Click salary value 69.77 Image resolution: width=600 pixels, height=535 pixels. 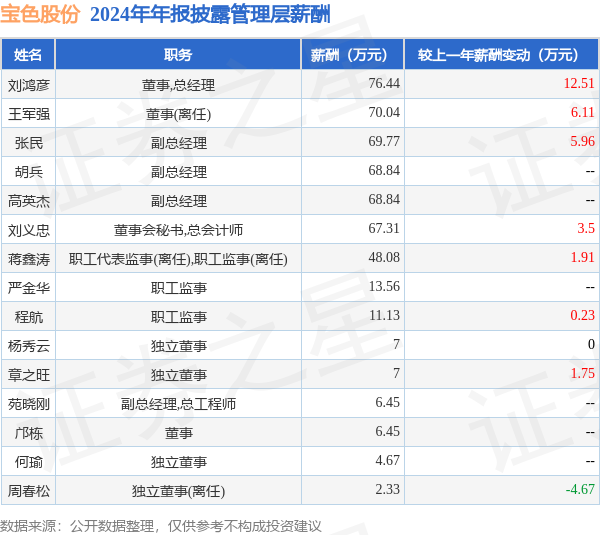point(384,142)
